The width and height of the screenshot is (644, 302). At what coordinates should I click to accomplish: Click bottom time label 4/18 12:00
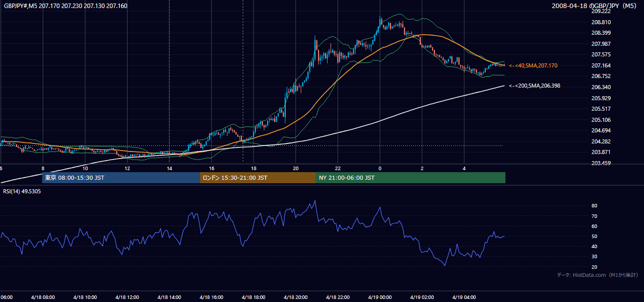pyautogui.click(x=127, y=297)
